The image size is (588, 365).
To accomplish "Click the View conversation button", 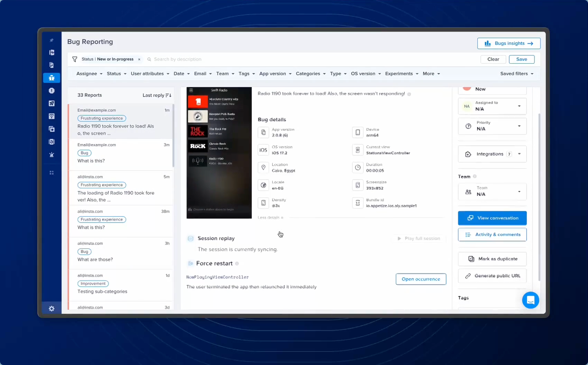I will 492,218.
